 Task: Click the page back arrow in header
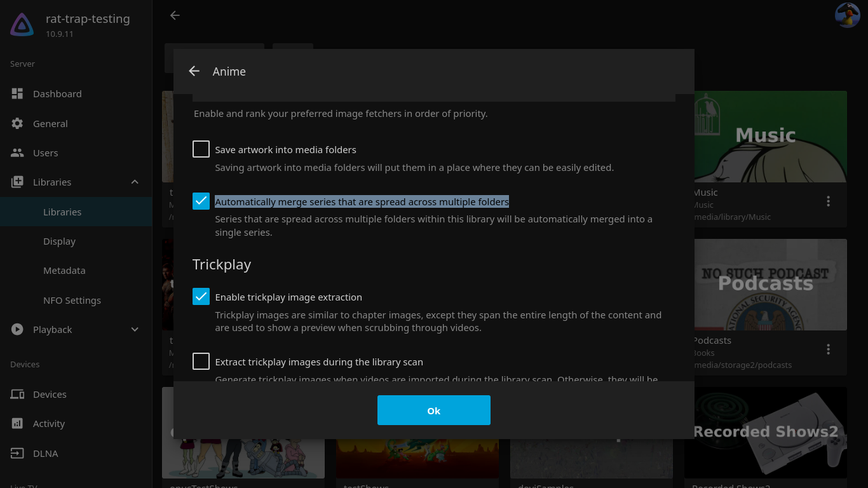pos(175,15)
